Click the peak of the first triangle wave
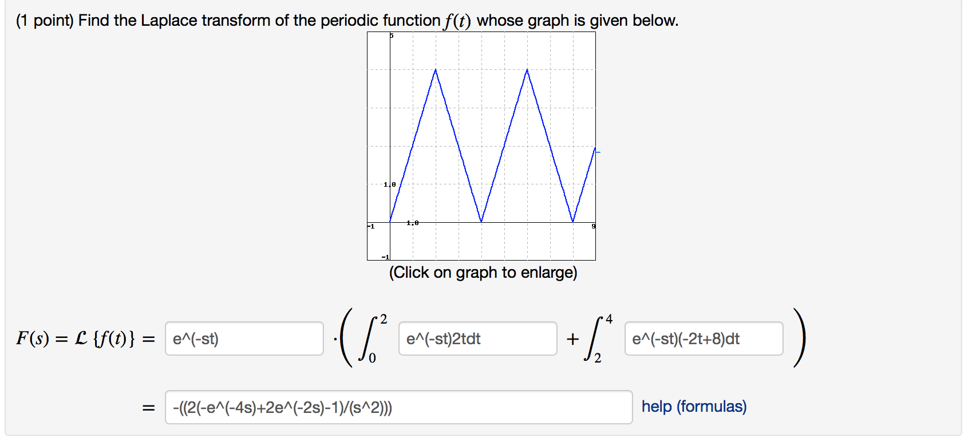 436,70
